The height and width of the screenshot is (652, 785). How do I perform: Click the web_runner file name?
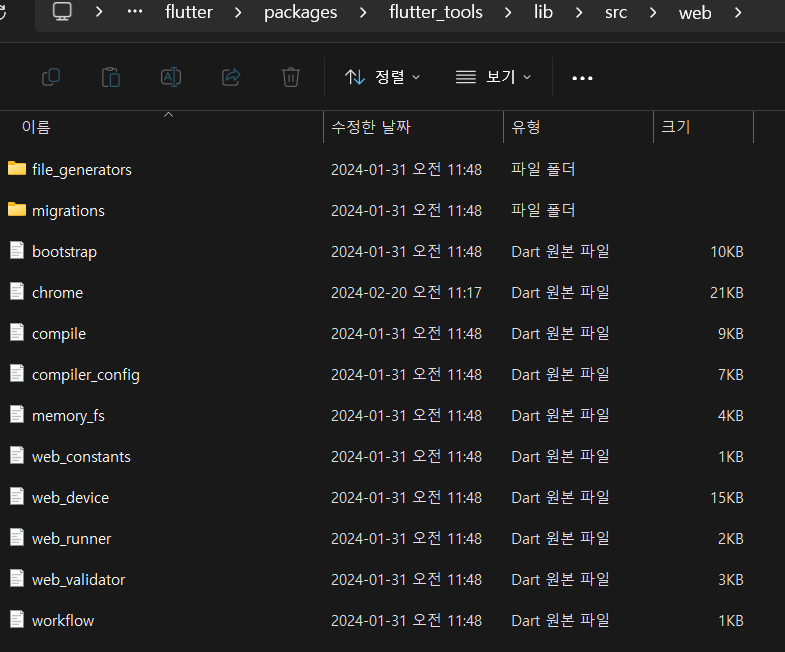[72, 539]
